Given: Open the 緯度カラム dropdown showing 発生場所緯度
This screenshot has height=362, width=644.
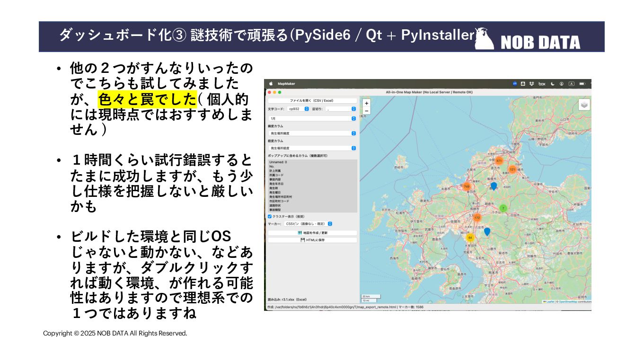Looking at the screenshot, I should point(312,133).
